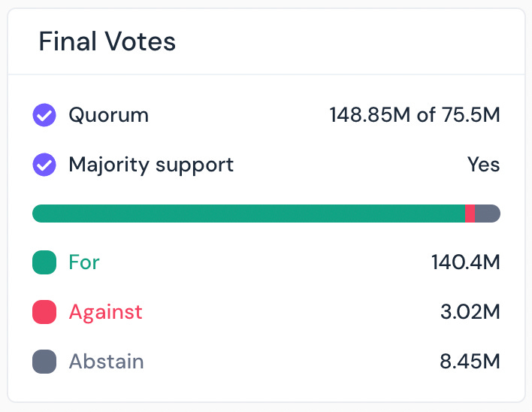Click the For label
Image resolution: width=532 pixels, height=412 pixels.
tap(84, 262)
